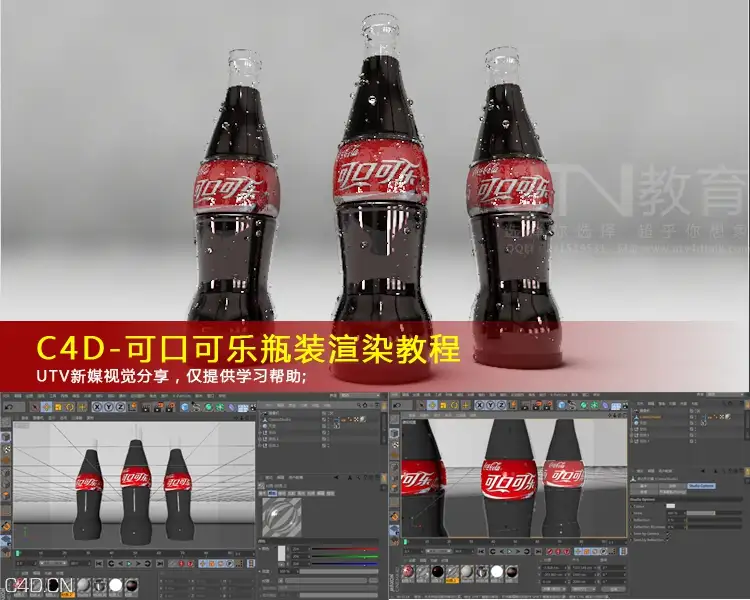Toggle Z axis lock in right C4D window
This screenshot has width=750, height=600.
(501, 405)
